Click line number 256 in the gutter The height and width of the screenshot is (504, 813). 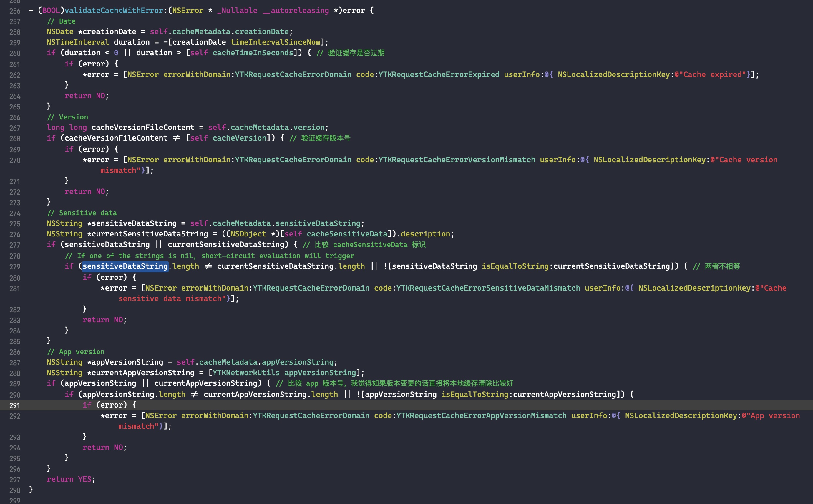tap(14, 11)
